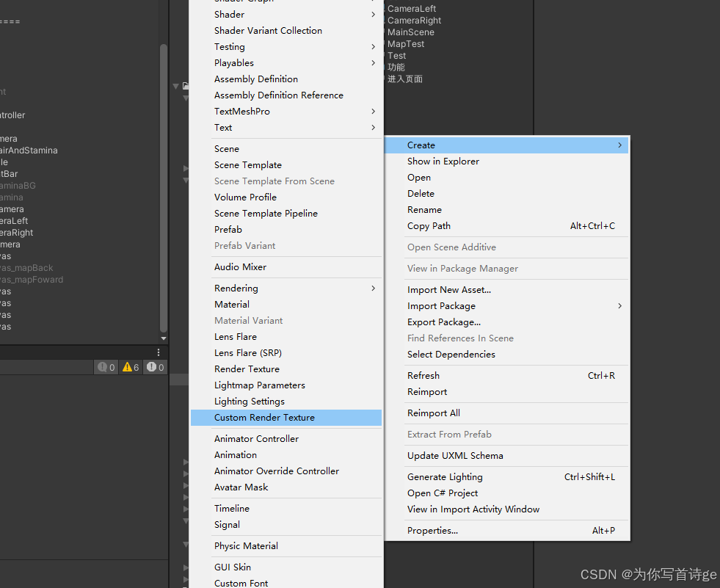Create an Avatar Mask
This screenshot has height=588, width=720.
pos(286,487)
